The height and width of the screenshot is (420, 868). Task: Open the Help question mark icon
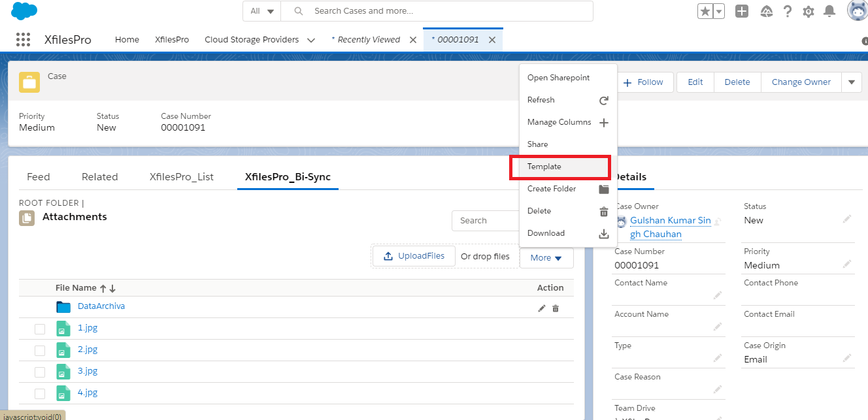tap(788, 11)
